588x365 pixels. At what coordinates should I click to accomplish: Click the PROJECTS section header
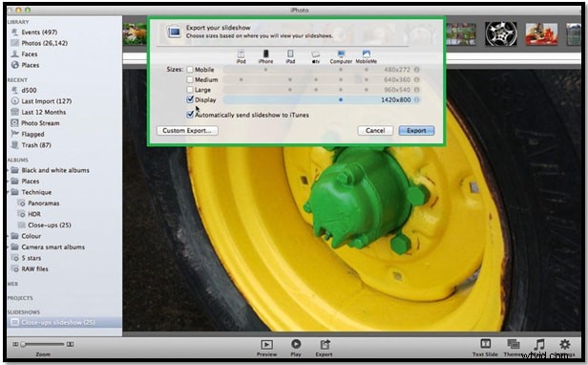tap(20, 298)
